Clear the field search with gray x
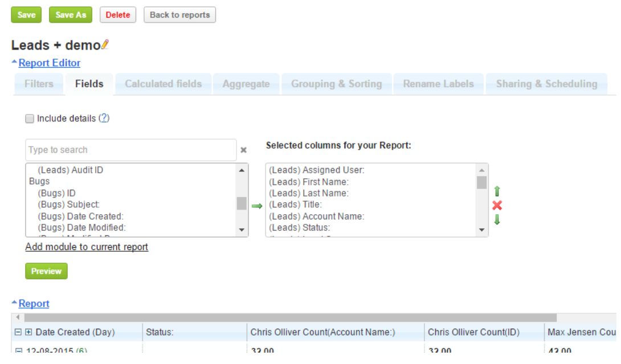This screenshot has height=364, width=621. coord(243,150)
